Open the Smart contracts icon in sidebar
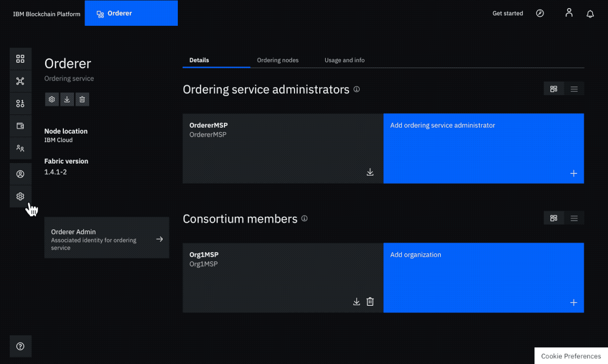 [20, 103]
